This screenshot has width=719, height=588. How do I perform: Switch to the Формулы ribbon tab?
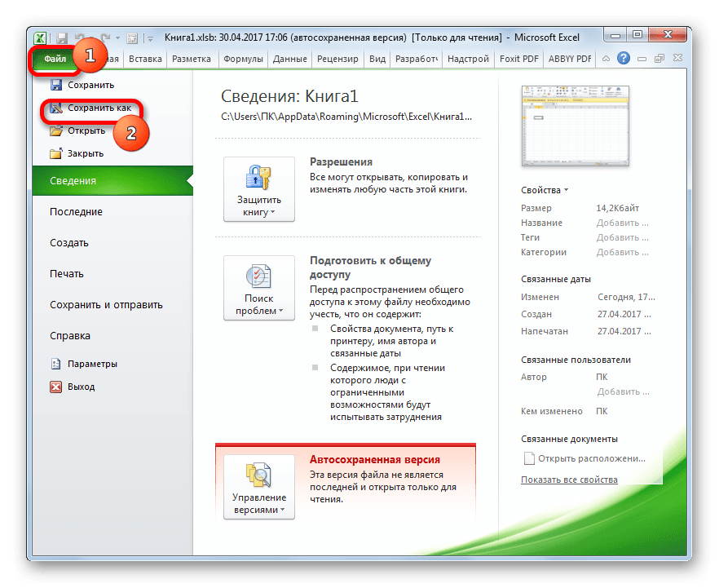pos(243,59)
